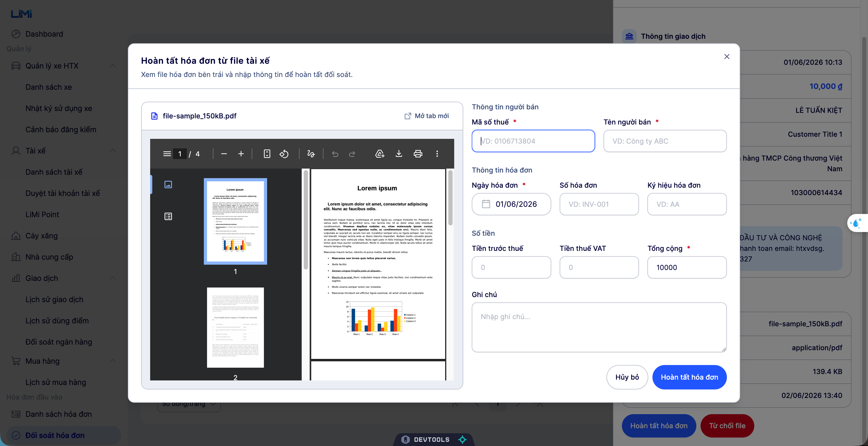
Task: Toggle the PDF sidebar menu icon
Action: [x=167, y=154]
